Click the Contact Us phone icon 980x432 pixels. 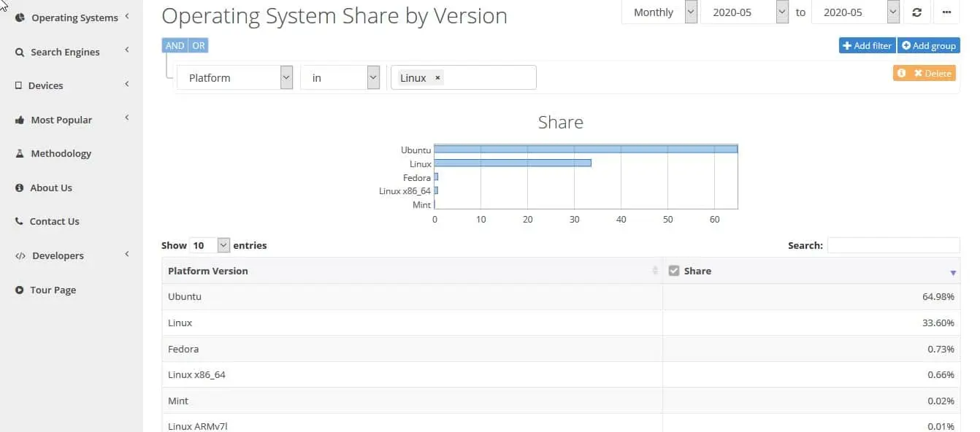coord(20,221)
